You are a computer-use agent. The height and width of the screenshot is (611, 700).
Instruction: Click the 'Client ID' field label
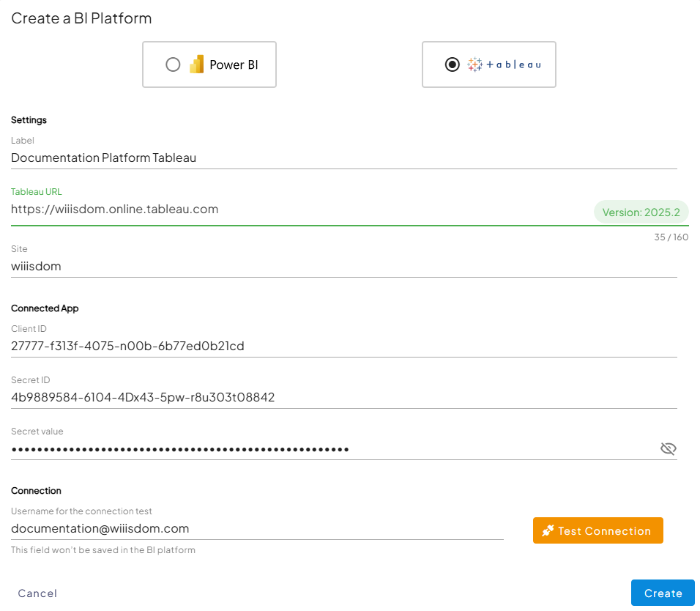[x=29, y=329]
